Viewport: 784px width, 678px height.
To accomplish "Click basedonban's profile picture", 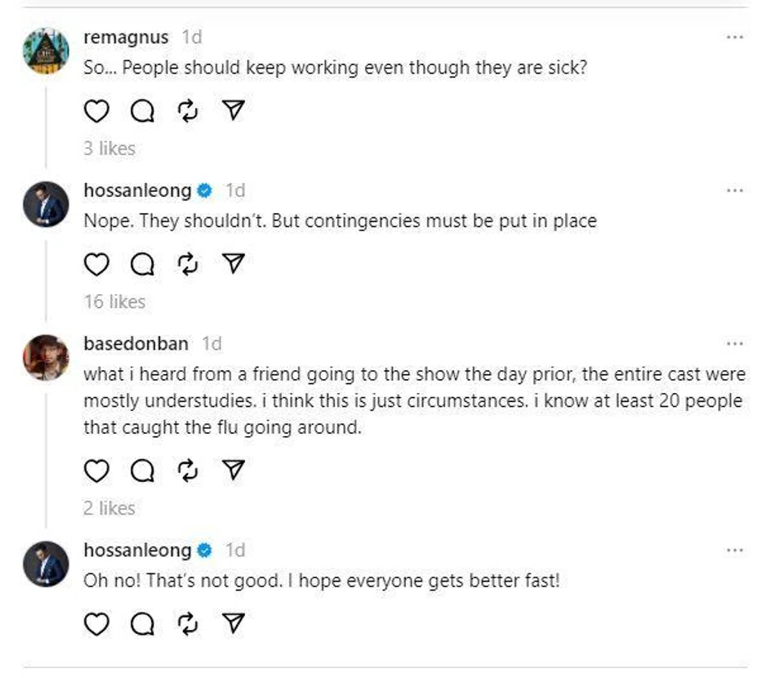I will 46,357.
